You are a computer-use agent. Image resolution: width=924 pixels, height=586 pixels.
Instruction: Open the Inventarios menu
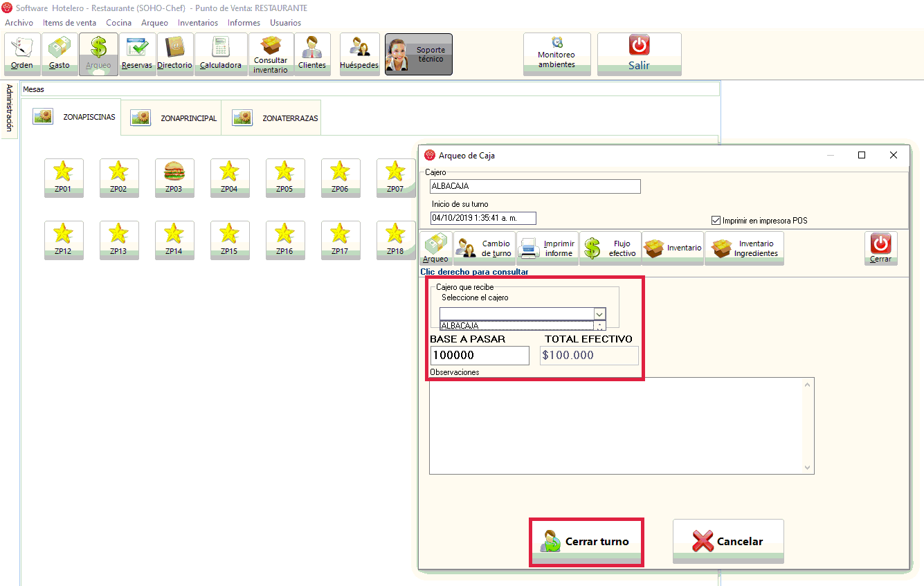click(x=197, y=23)
